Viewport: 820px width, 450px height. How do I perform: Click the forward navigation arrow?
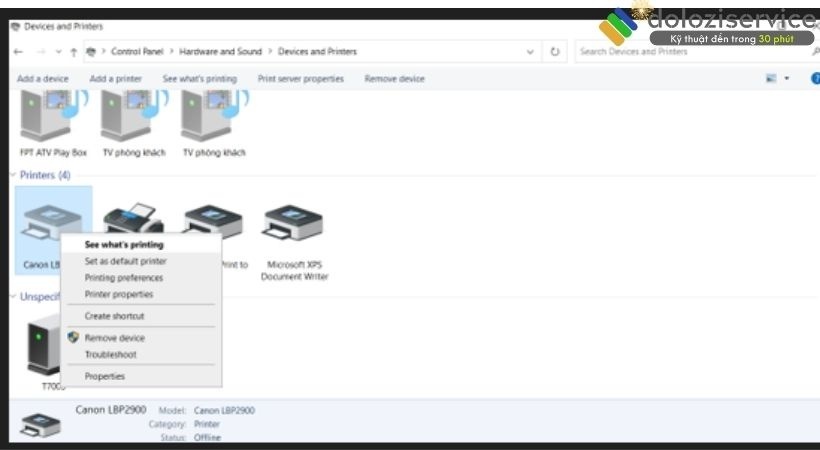tap(41, 52)
